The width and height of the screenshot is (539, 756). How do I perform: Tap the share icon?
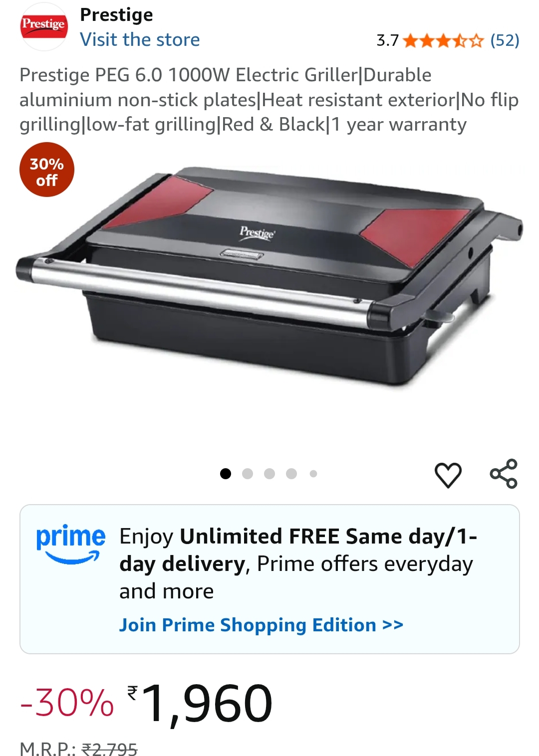(504, 474)
